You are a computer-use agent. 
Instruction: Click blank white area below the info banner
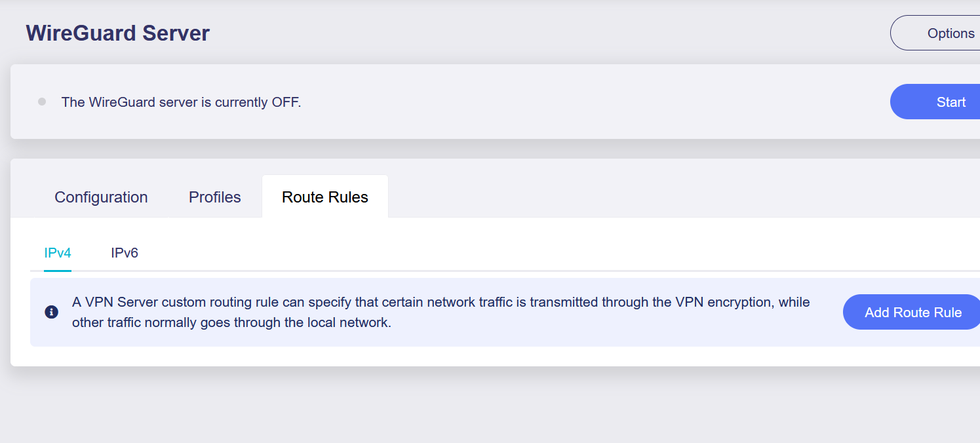[459, 356]
